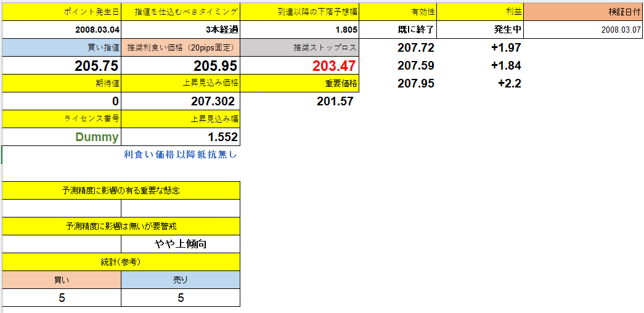Screen dimensions: 644x313
Task: Click the price 207.95
Action: click(415, 84)
